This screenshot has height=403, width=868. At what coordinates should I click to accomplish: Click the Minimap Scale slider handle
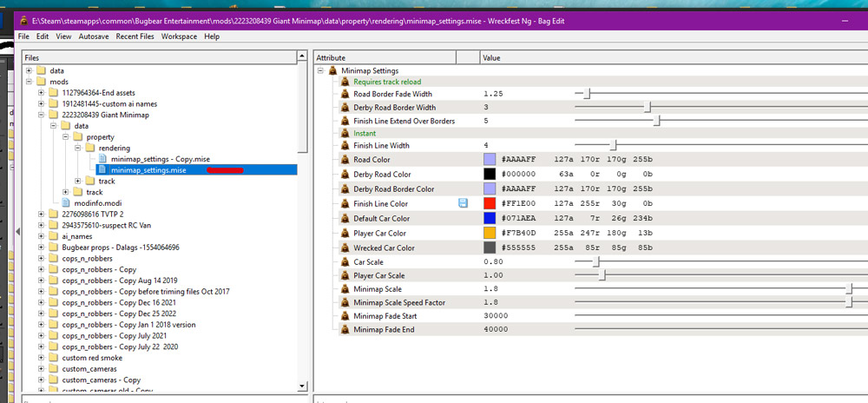coord(849,289)
